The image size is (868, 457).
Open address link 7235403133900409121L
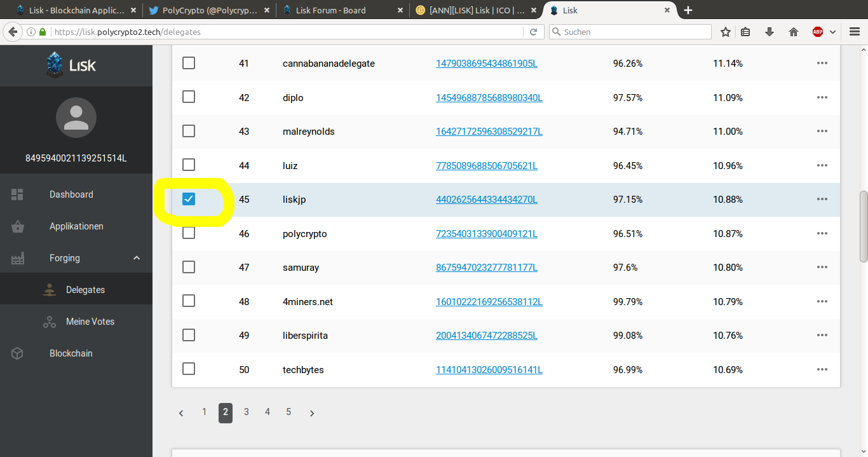[x=487, y=234]
